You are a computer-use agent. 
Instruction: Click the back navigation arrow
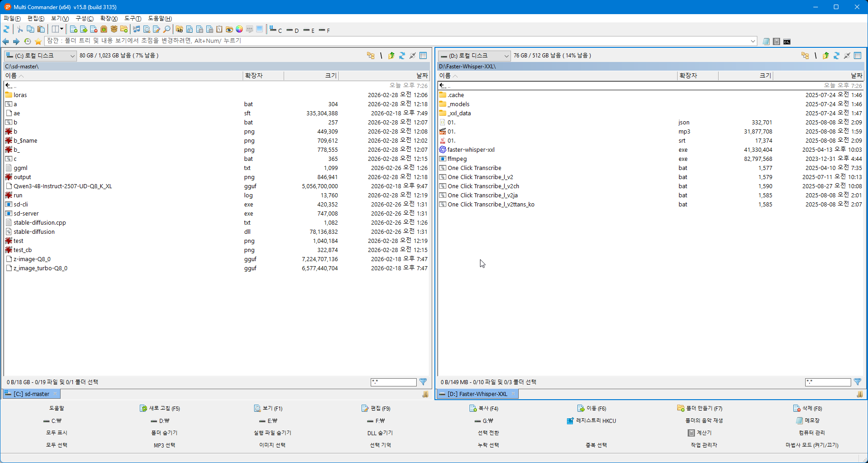pos(6,41)
